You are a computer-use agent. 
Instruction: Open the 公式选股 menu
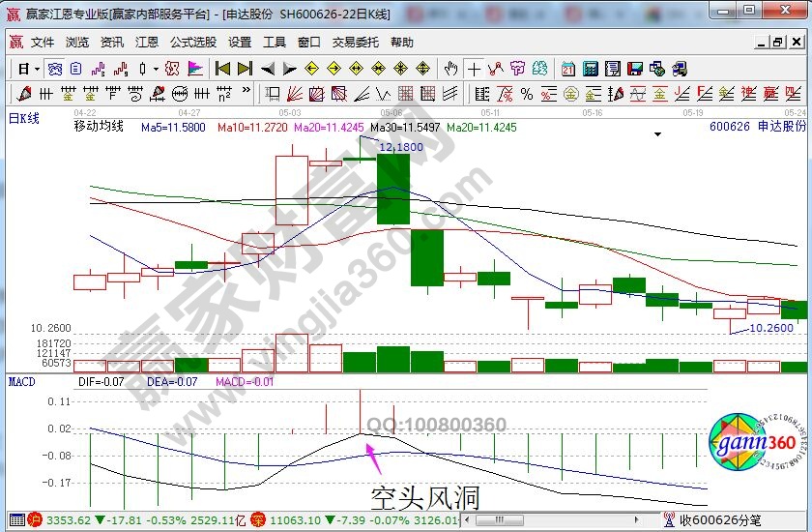(x=193, y=43)
